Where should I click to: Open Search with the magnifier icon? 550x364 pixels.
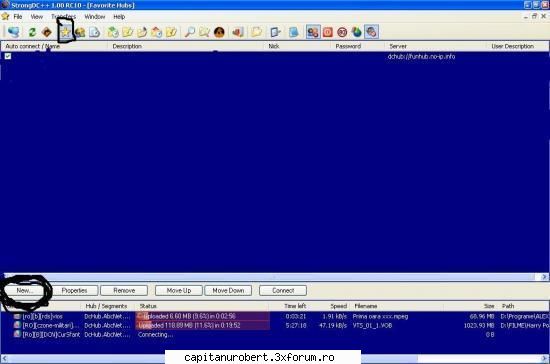coord(190,32)
